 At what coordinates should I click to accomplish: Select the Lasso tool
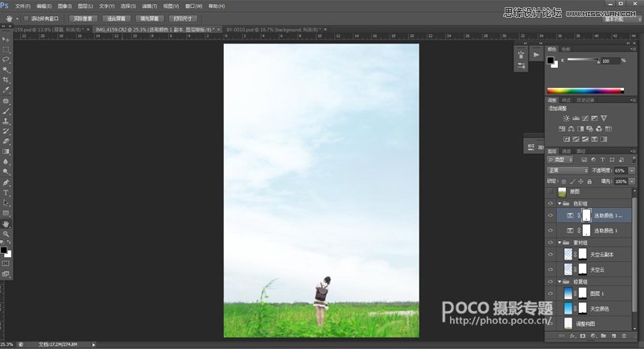pyautogui.click(x=6, y=60)
